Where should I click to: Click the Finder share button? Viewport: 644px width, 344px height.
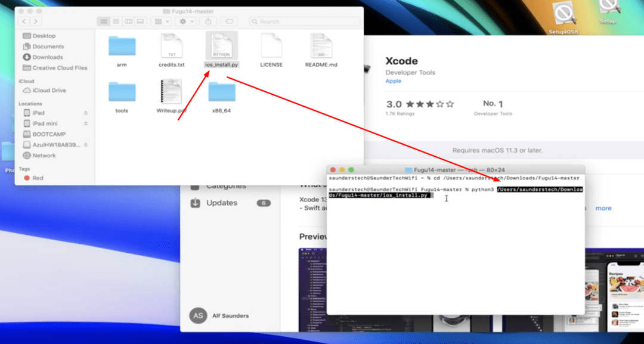pos(208,21)
